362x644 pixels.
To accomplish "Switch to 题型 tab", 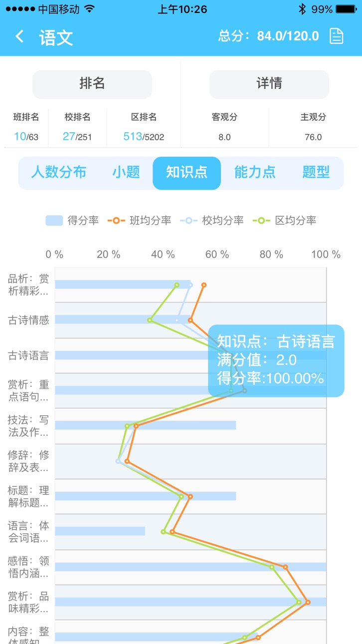I will (316, 173).
